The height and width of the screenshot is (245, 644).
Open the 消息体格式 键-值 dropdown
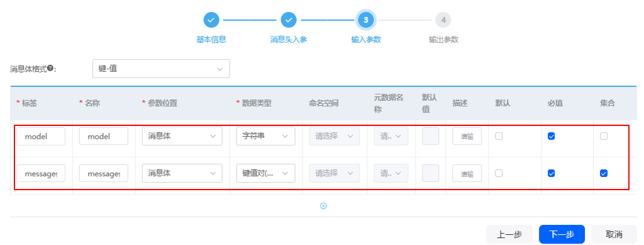(x=161, y=69)
